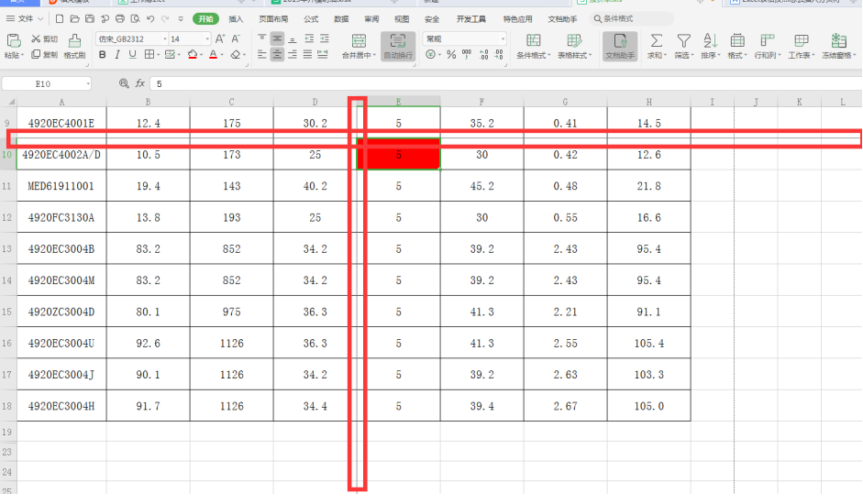Toggle bottom vertical alignment
This screenshot has height=504, width=863.
click(293, 38)
